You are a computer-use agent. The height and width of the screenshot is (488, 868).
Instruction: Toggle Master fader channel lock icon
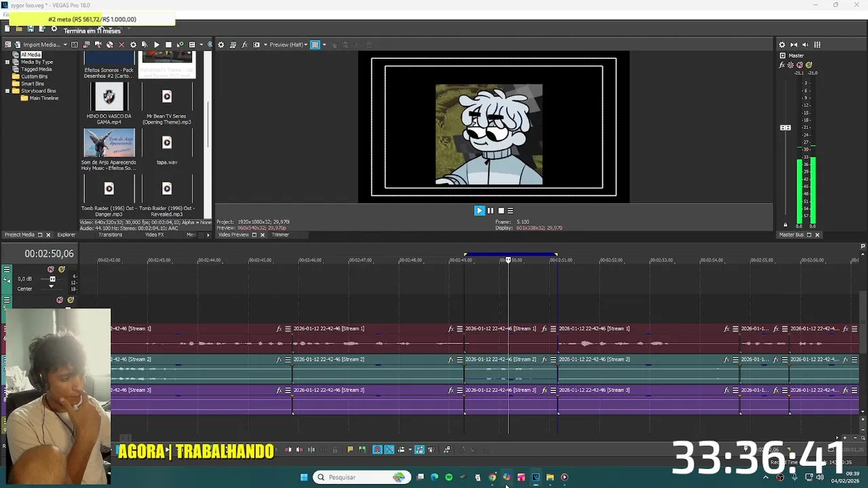(x=785, y=225)
